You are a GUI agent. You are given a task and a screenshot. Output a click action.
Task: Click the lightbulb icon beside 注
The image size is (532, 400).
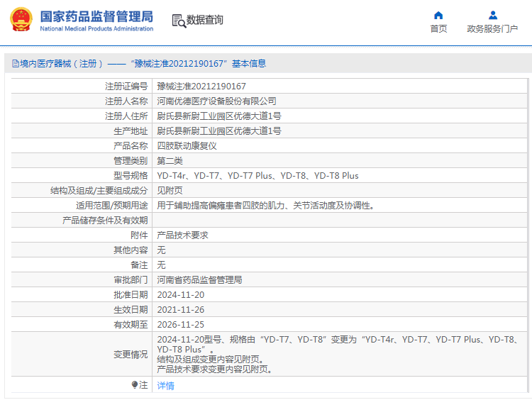tap(135, 384)
